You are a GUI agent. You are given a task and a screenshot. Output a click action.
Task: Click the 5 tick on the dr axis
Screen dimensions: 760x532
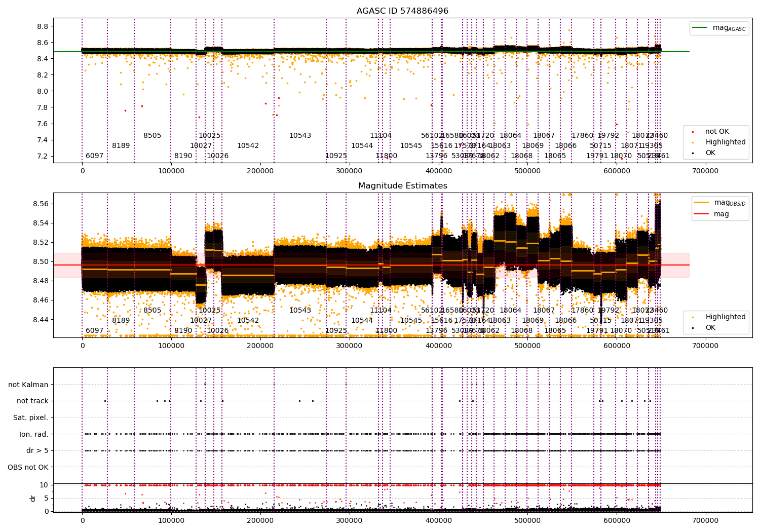46,498
